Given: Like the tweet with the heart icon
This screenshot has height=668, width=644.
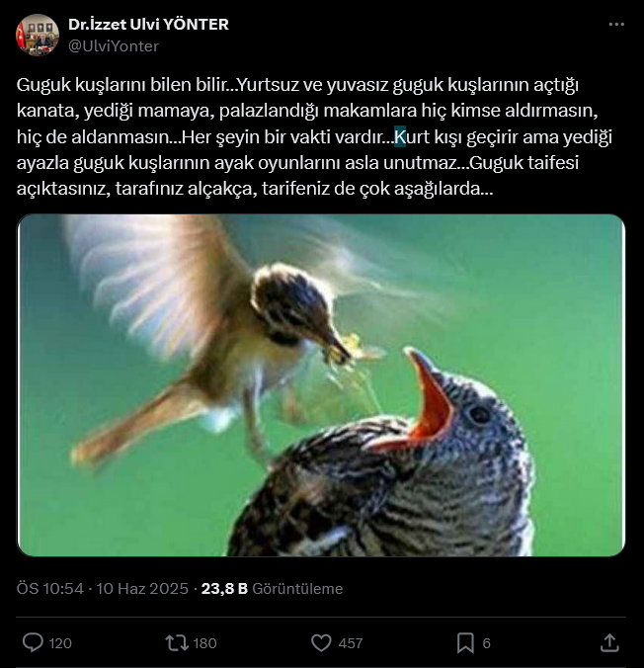Looking at the screenshot, I should tap(322, 643).
